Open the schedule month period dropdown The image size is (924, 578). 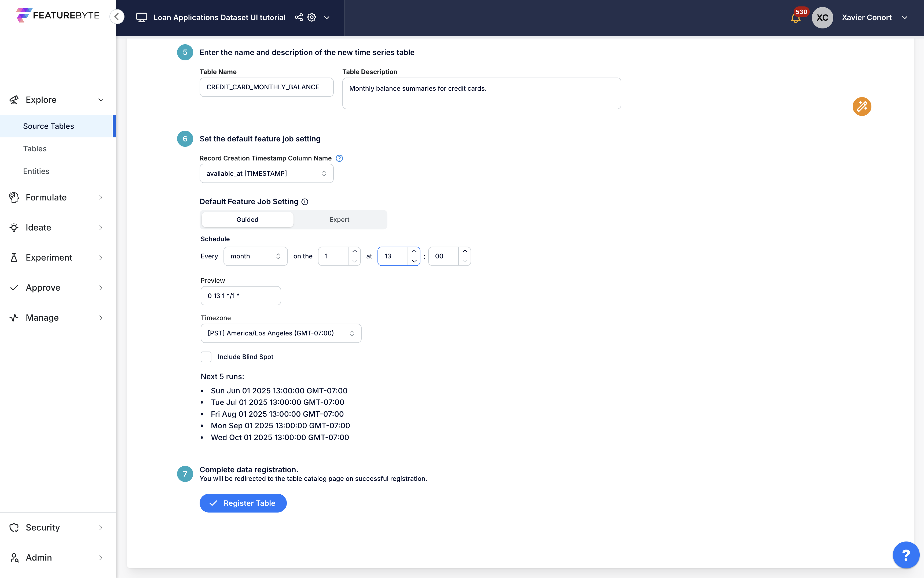tap(255, 256)
